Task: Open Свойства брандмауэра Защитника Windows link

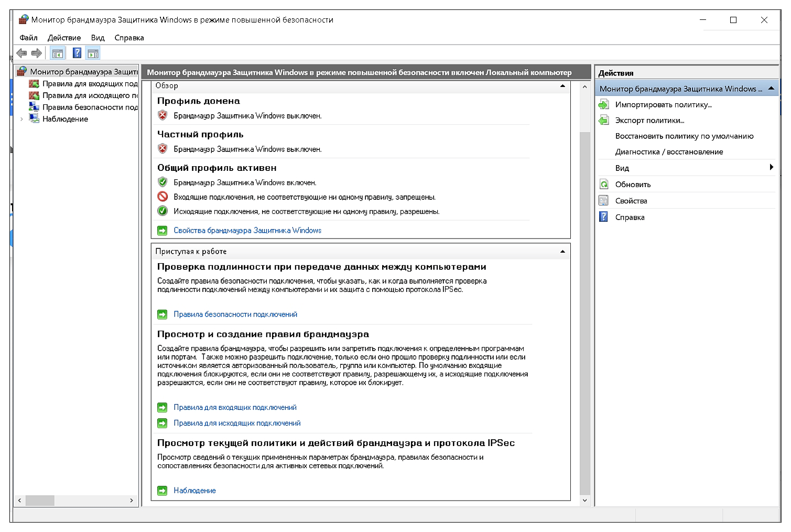Action: pyautogui.click(x=247, y=231)
